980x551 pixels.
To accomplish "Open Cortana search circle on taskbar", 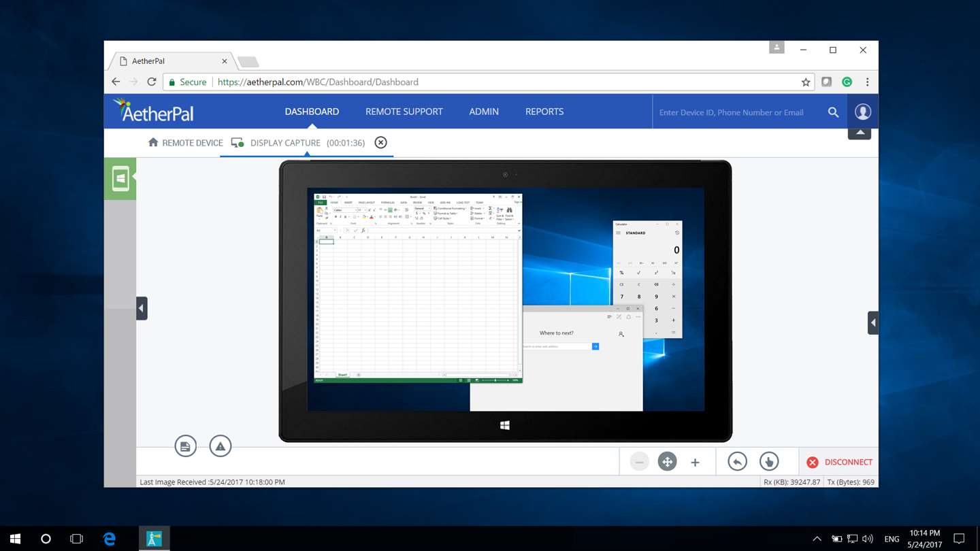I will (46, 539).
